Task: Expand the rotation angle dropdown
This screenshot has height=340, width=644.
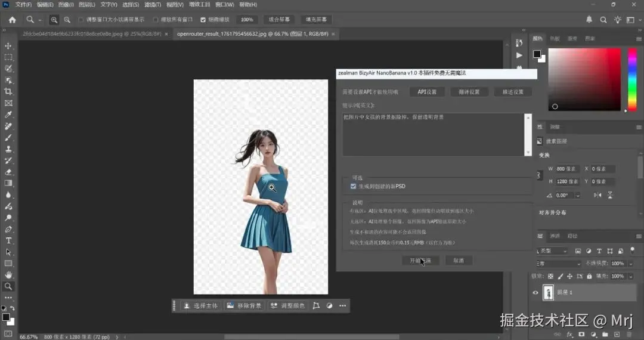Action: pos(578,195)
